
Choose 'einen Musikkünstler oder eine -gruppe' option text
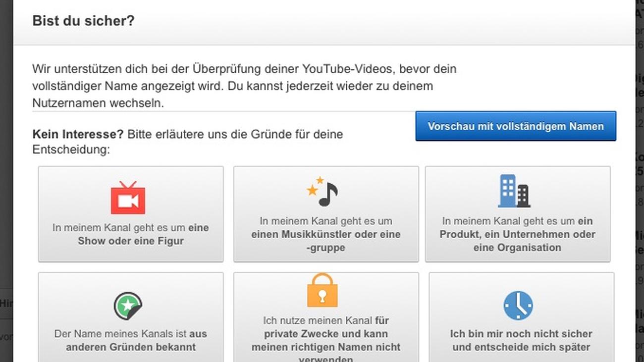[x=325, y=234]
